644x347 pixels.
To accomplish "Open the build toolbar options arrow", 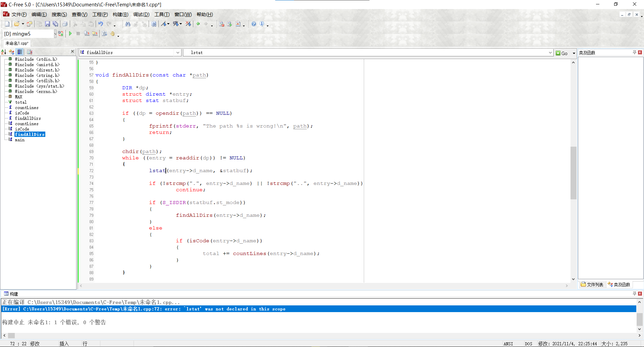I will pos(118,36).
